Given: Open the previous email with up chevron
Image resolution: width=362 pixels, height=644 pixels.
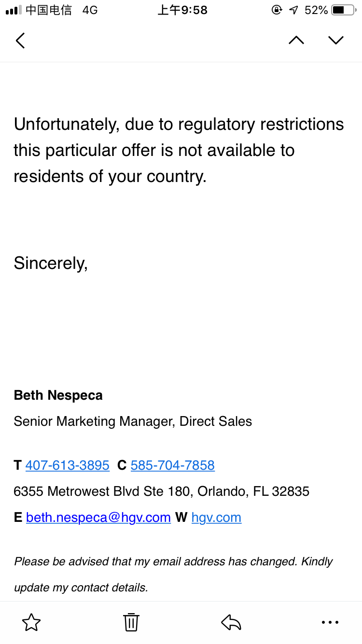Looking at the screenshot, I should [x=296, y=41].
